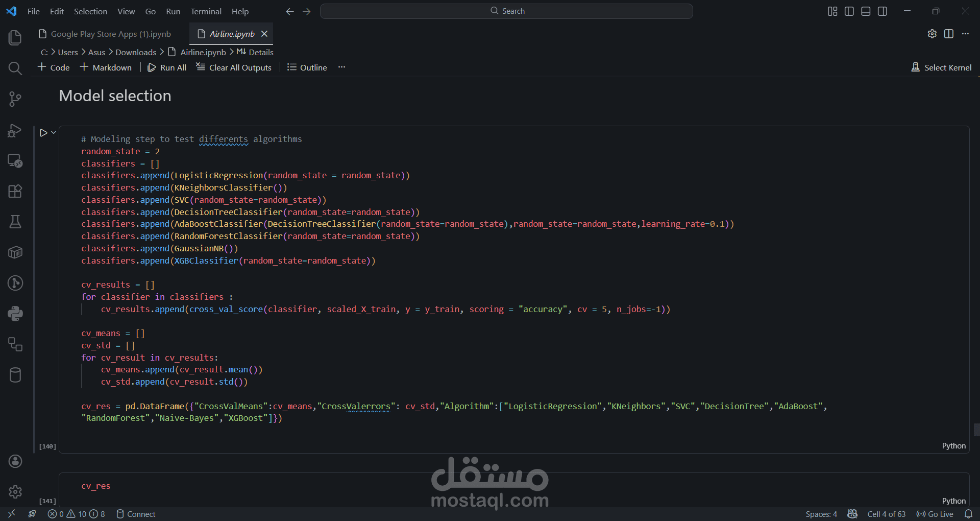Open the Source Control view
This screenshot has height=521, width=980.
point(15,99)
